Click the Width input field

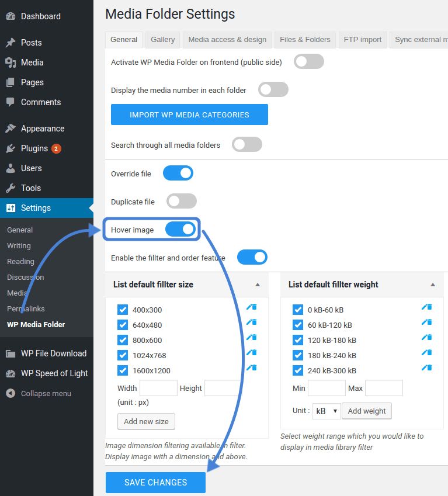tap(158, 388)
